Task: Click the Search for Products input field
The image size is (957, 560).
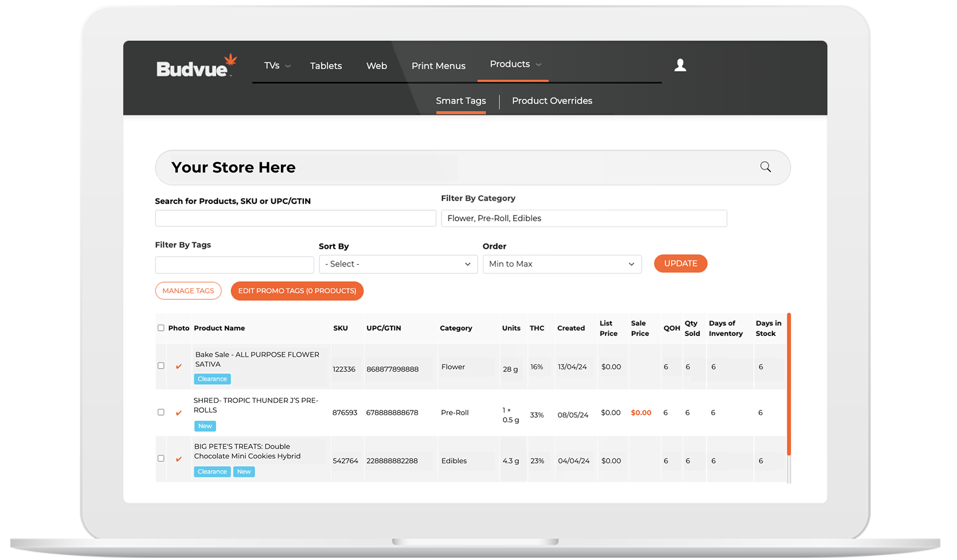Action: 295,218
